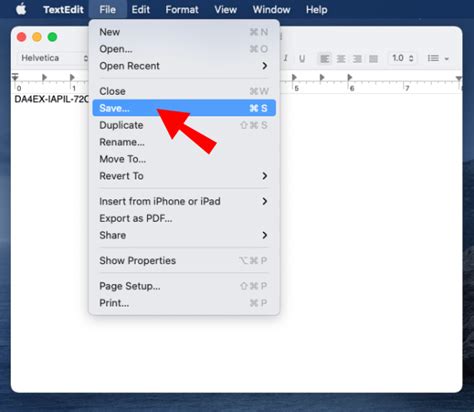Screen dimensions: 474x412
Task: Select Show Properties menu entry
Action: coord(184,261)
